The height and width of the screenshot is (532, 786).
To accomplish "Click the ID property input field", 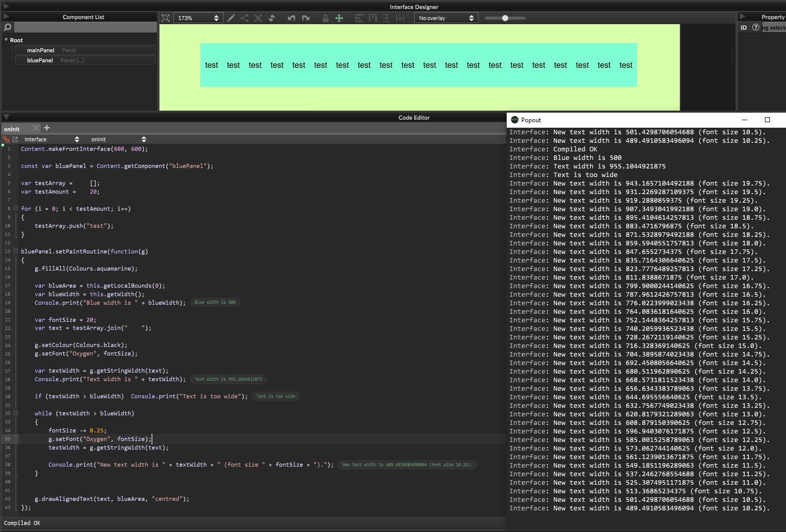I will [x=774, y=28].
